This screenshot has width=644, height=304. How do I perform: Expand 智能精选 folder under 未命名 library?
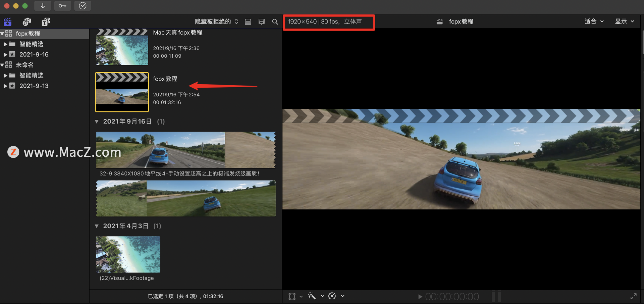5,75
